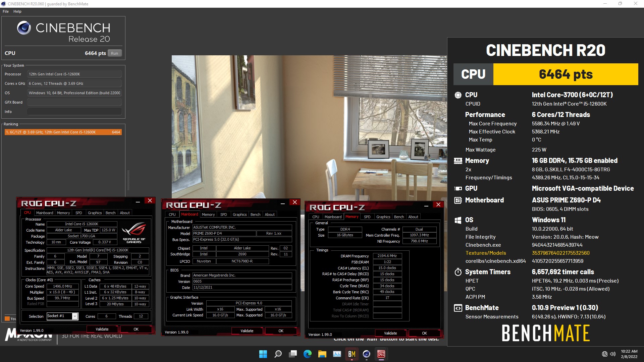Open Windows Start menu icon
This screenshot has width=644, height=362.
[x=263, y=354]
